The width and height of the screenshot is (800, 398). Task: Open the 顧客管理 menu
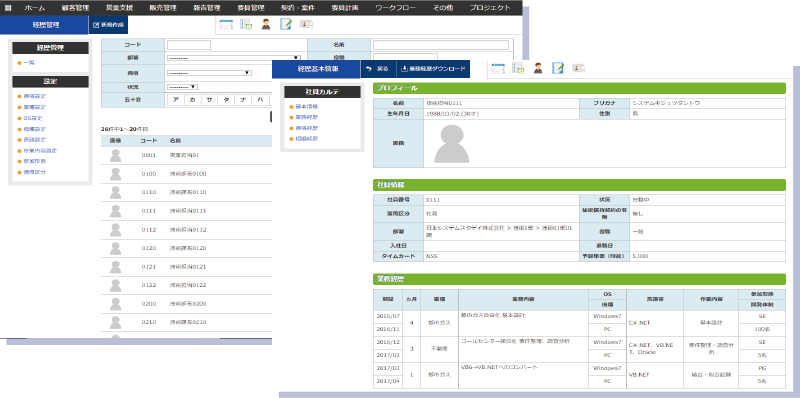pyautogui.click(x=75, y=8)
